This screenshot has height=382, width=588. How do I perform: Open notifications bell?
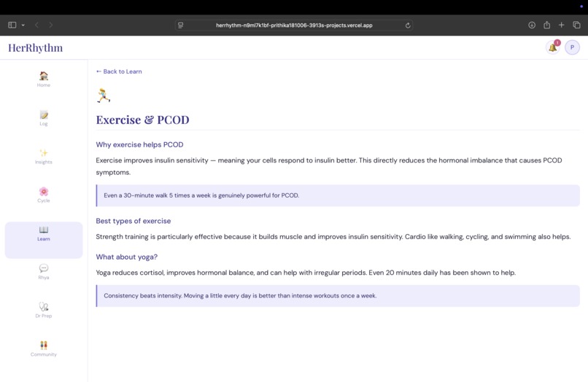553,47
